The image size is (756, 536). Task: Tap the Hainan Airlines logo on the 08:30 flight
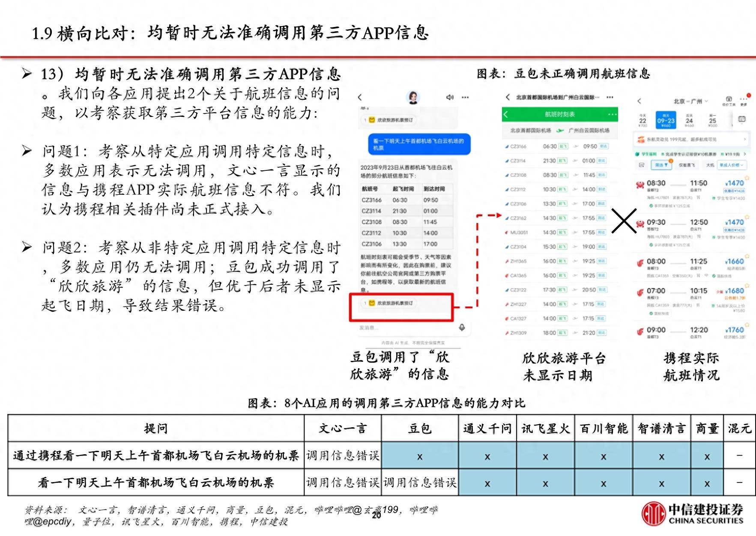click(640, 185)
